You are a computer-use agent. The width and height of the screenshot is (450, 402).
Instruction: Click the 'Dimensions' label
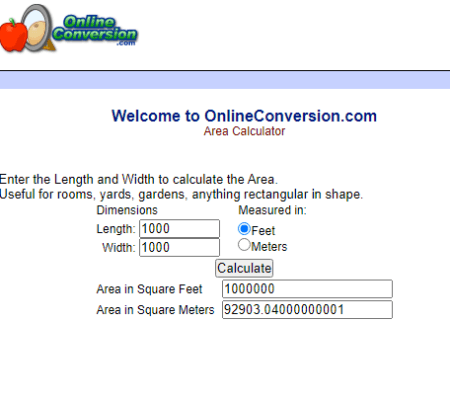pyautogui.click(x=127, y=210)
